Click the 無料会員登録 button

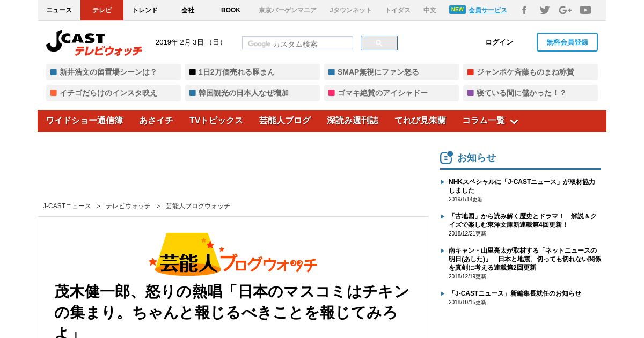(567, 42)
